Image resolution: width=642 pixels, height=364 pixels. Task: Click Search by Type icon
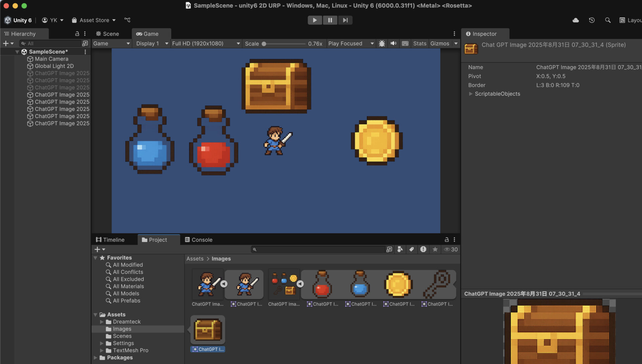pyautogui.click(x=400, y=249)
